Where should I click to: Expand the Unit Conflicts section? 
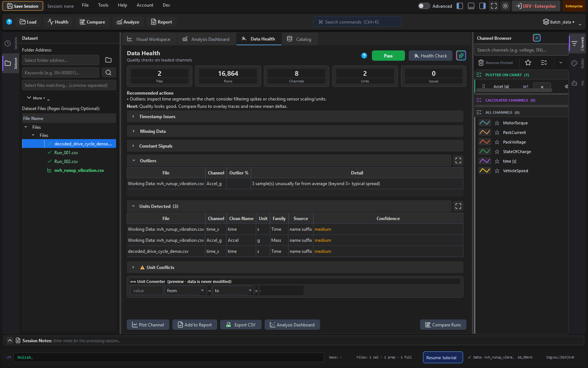coord(295,267)
